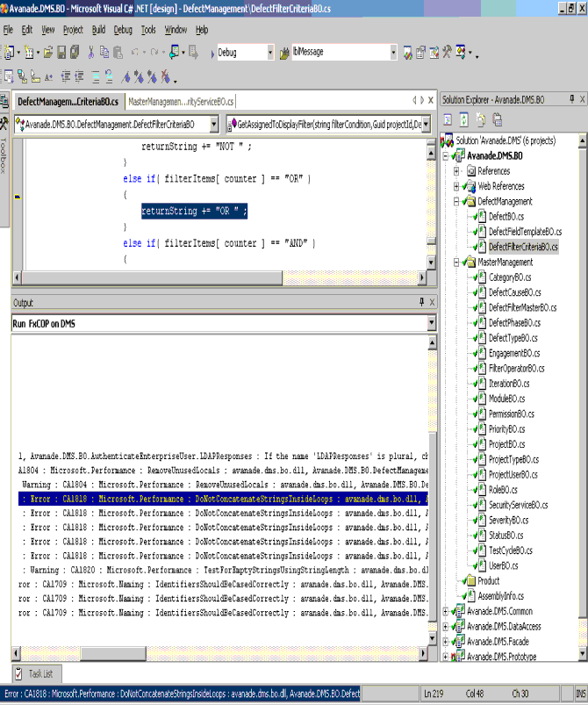Screen dimensions: 588x705
Task: Open the Build menu
Action: pos(98,30)
